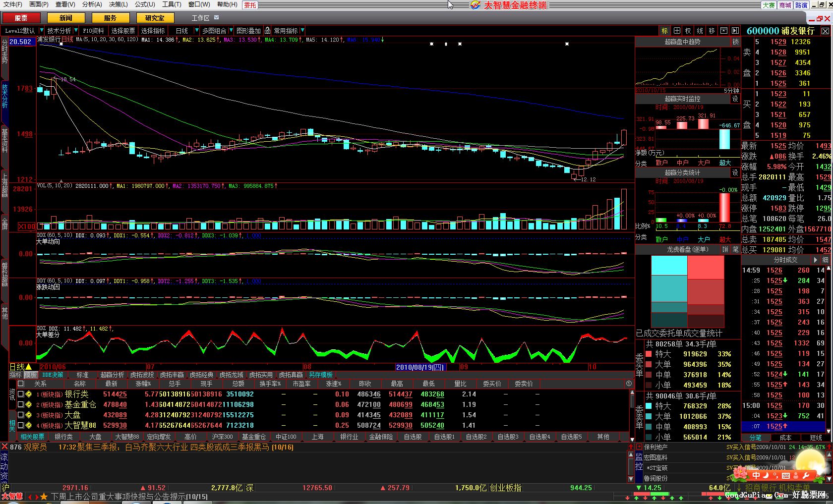
Task: Expand the 分时成交 arrow button
Action: point(815,260)
